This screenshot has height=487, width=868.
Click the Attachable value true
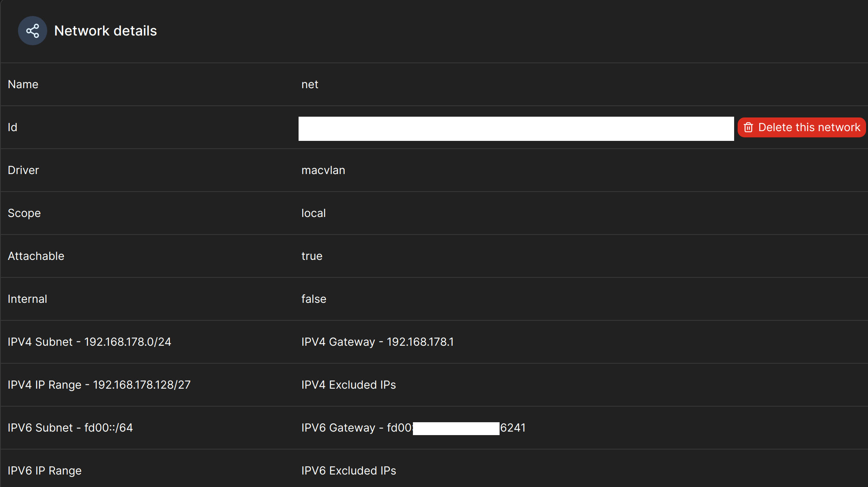click(x=311, y=256)
